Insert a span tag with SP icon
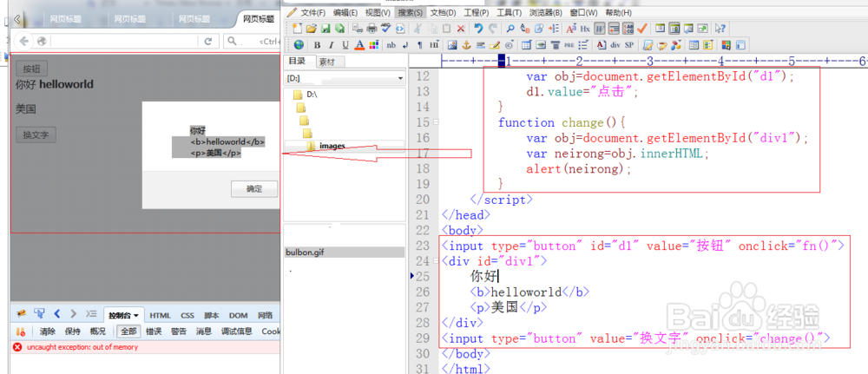This screenshot has width=868, height=374. tap(628, 45)
